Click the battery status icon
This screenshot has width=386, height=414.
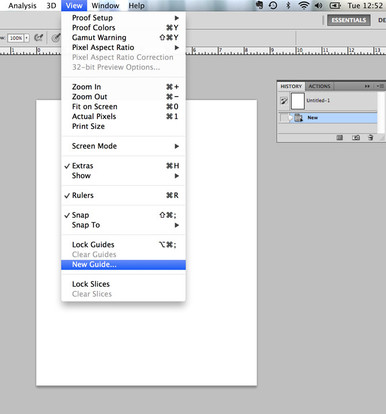tap(335, 5)
